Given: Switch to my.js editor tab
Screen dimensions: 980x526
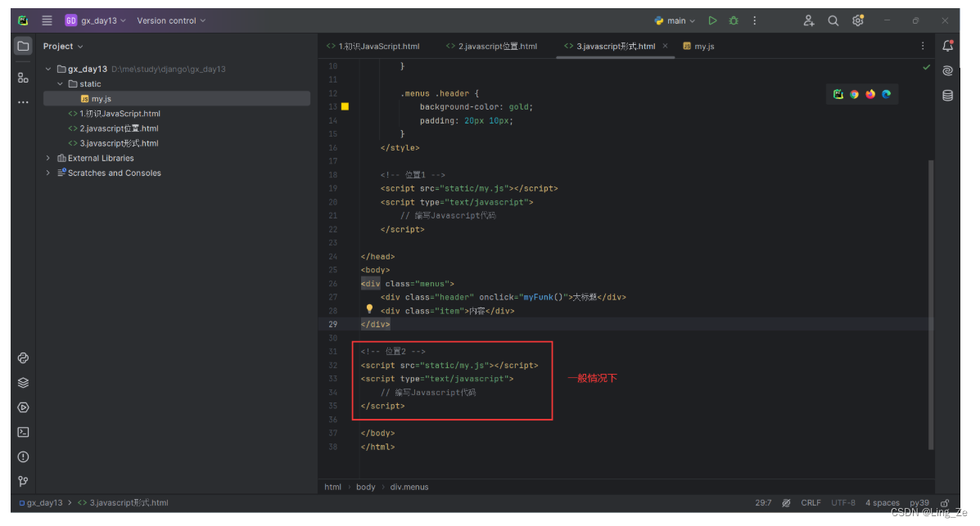Looking at the screenshot, I should (x=698, y=47).
